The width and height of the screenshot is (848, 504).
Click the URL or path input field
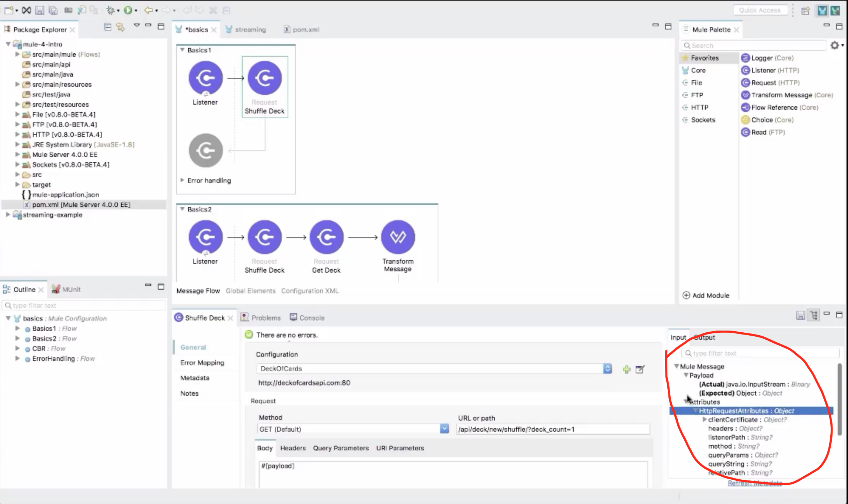click(552, 429)
